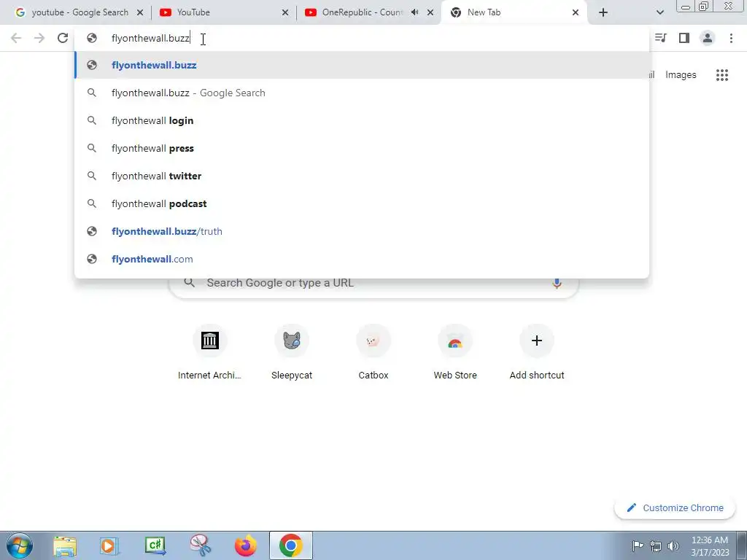The width and height of the screenshot is (747, 560).
Task: Launch Firefox from taskbar
Action: tap(246, 545)
